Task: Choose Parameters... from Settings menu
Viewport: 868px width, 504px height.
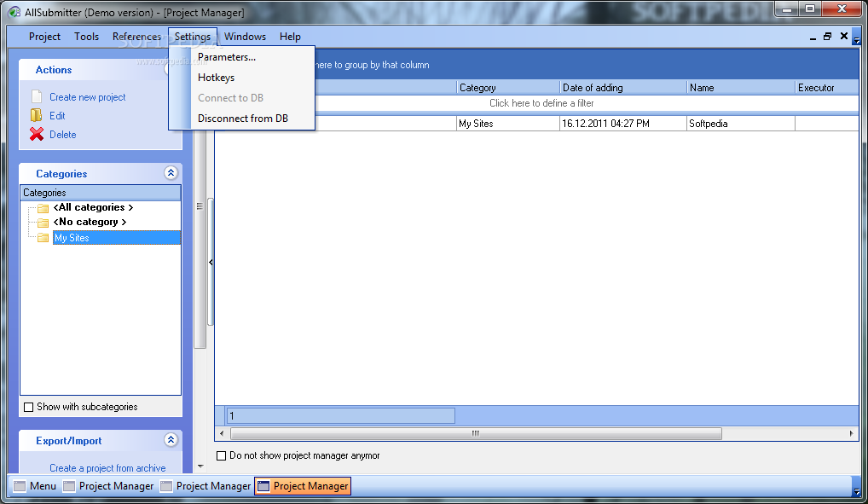Action: tap(242, 57)
